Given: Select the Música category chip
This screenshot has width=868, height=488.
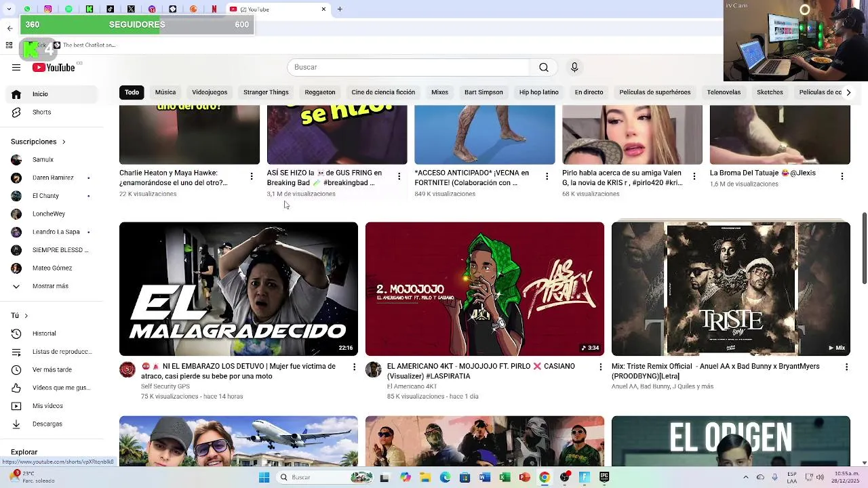Looking at the screenshot, I should point(165,92).
